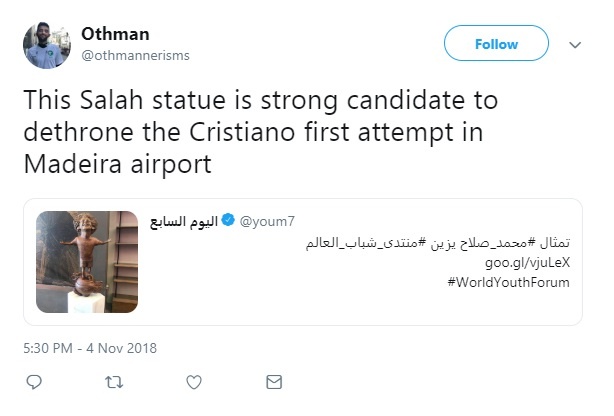Screen dimensions: 614x416
Task: Follow the Othman account
Action: [x=496, y=44]
